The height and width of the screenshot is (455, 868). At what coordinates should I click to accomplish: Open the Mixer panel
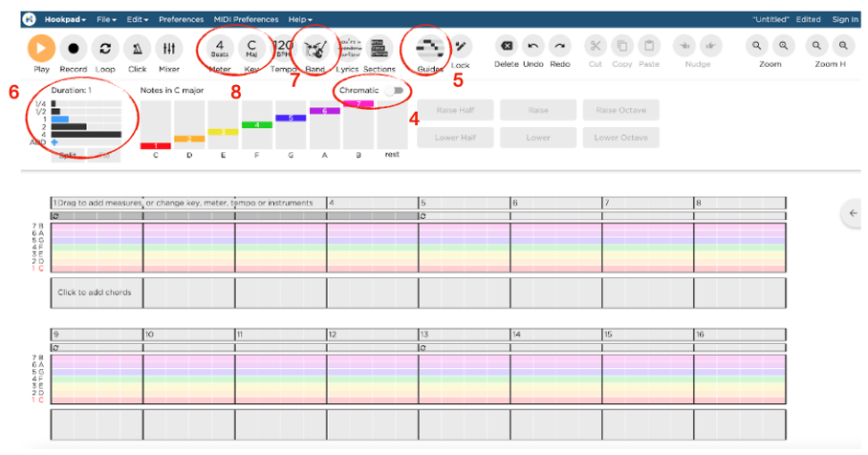click(x=168, y=48)
